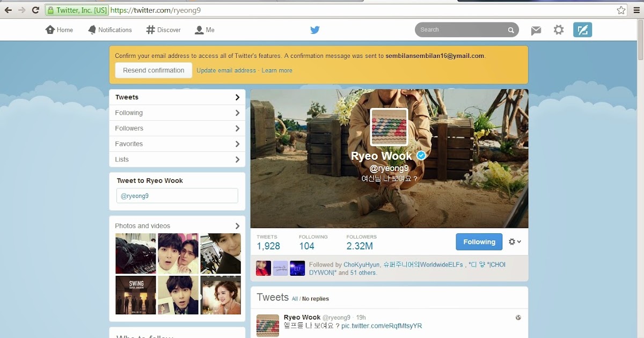644x338 pixels.
Task: Open the first photo thumbnail with black shoes
Action: (136, 253)
